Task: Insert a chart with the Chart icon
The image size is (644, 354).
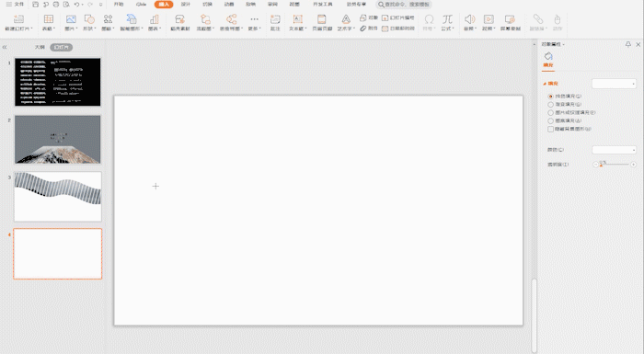Action: coord(154,19)
